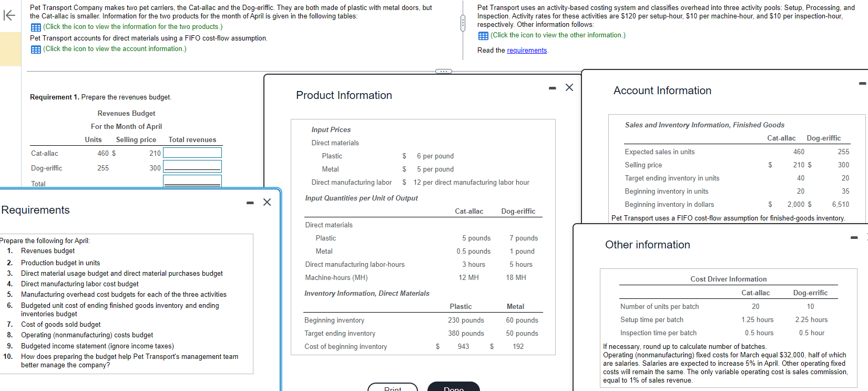
Task: Click 'Selling price' column header in Revenues Budget
Action: click(x=136, y=139)
